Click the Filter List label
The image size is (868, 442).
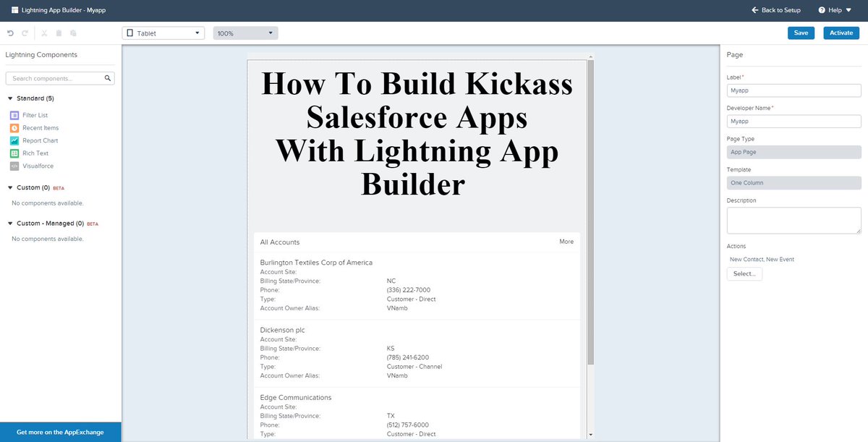click(x=35, y=115)
